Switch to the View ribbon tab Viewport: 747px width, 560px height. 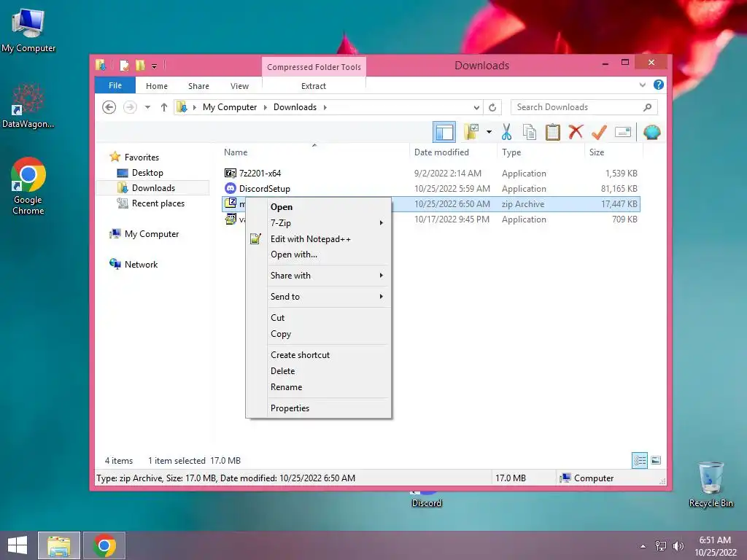239,86
